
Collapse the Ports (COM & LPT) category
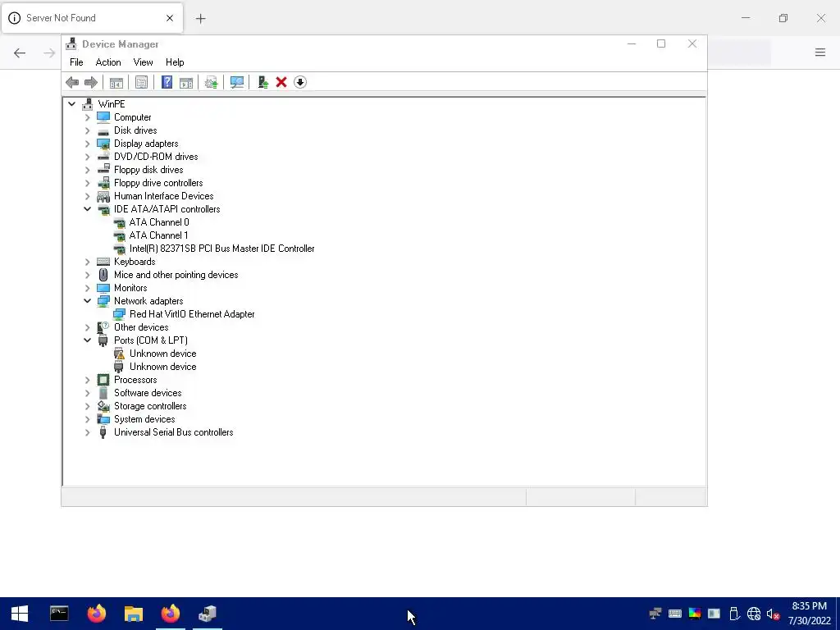pyautogui.click(x=87, y=340)
